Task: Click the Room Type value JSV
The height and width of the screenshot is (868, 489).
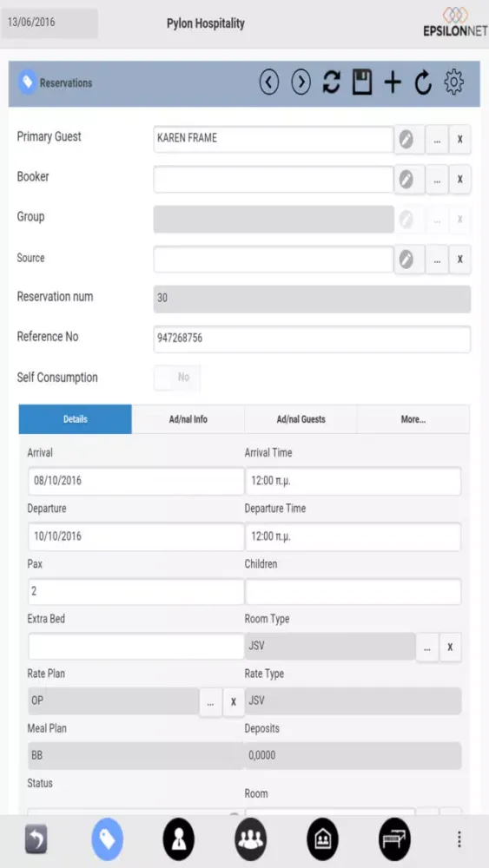Action: pos(330,646)
